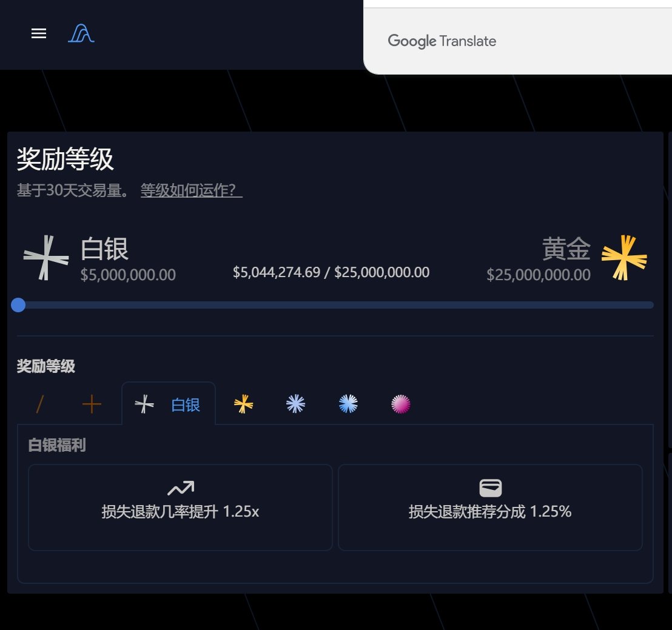
Task: Click the large silver star beside 白银
Action: pyautogui.click(x=45, y=258)
